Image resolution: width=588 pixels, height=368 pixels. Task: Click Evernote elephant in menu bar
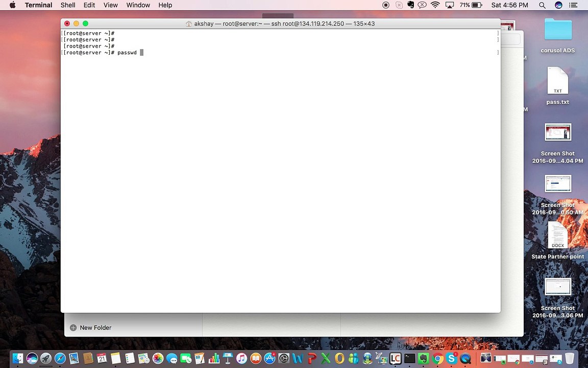(410, 5)
